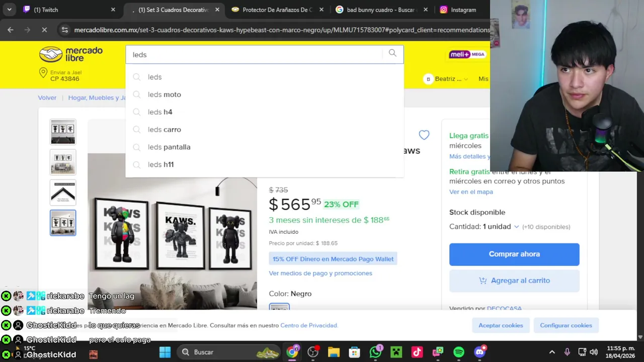
Task: Open Minecraft from the taskbar
Action: click(396, 352)
